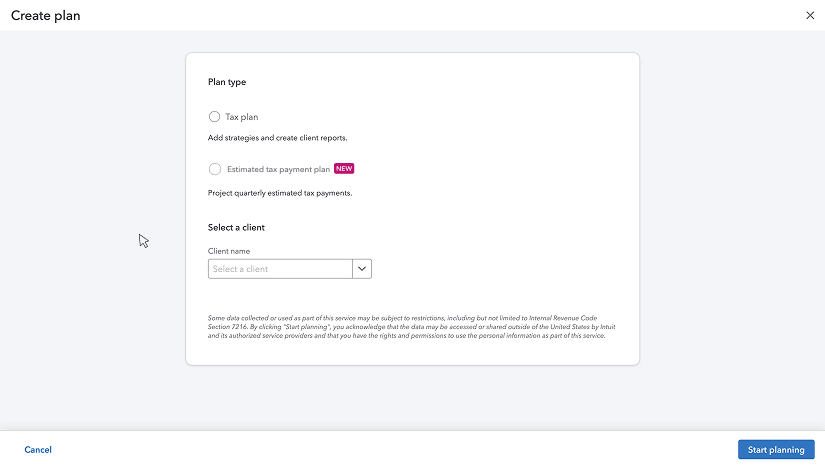Viewport: 825px width, 468px height.
Task: Expand the client name dropdown chevron
Action: 362,268
